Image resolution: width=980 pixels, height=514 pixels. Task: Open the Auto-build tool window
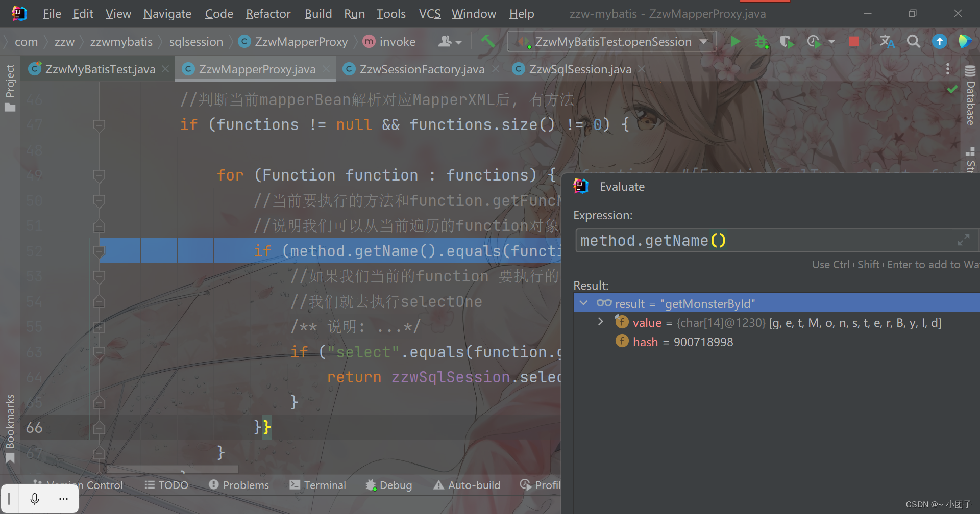(467, 485)
